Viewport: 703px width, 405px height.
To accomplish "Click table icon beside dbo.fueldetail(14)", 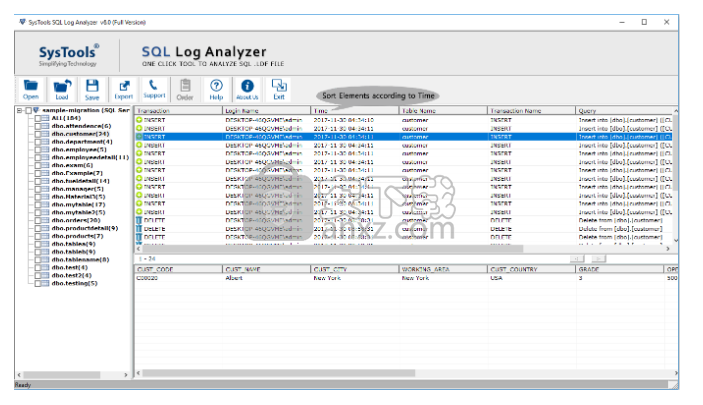I will pyautogui.click(x=45, y=181).
